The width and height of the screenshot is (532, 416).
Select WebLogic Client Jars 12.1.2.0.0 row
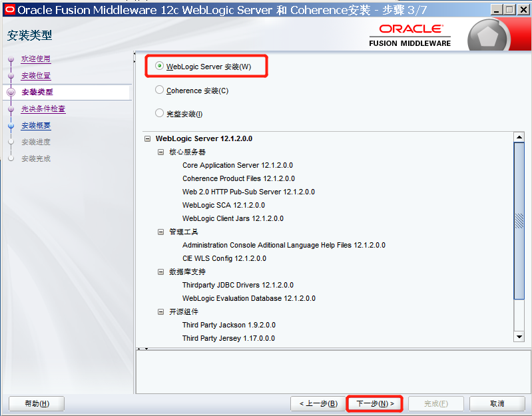233,218
